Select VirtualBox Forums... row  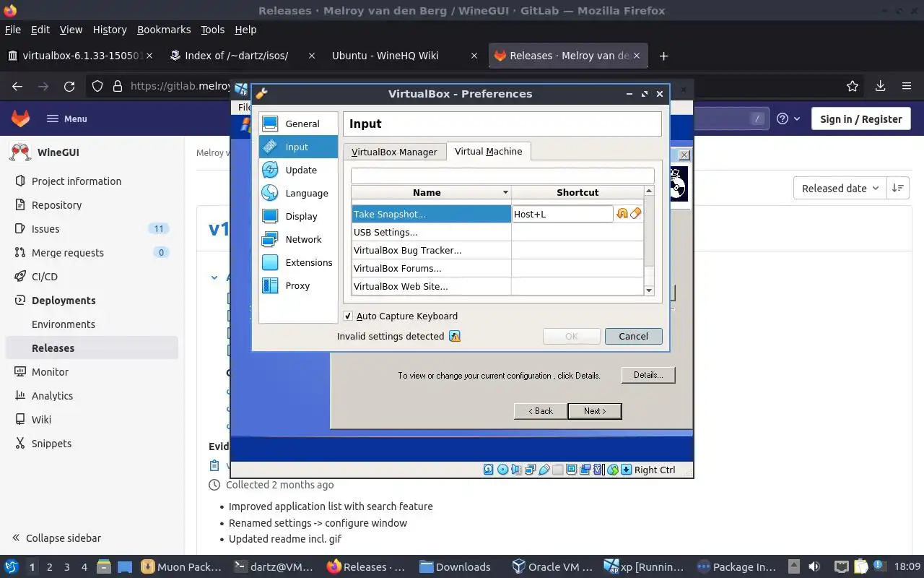(x=497, y=268)
